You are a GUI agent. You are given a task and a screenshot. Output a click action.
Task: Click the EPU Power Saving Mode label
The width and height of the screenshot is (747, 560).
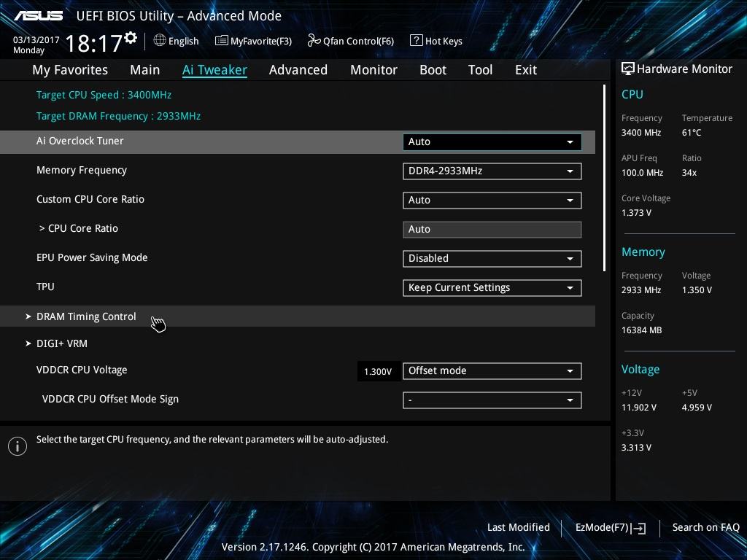[92, 257]
